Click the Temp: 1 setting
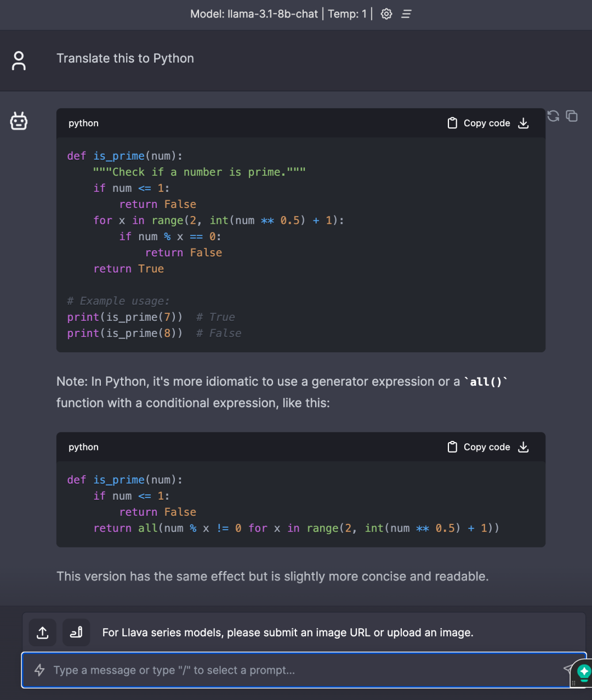Viewport: 592px width, 700px height. [347, 14]
